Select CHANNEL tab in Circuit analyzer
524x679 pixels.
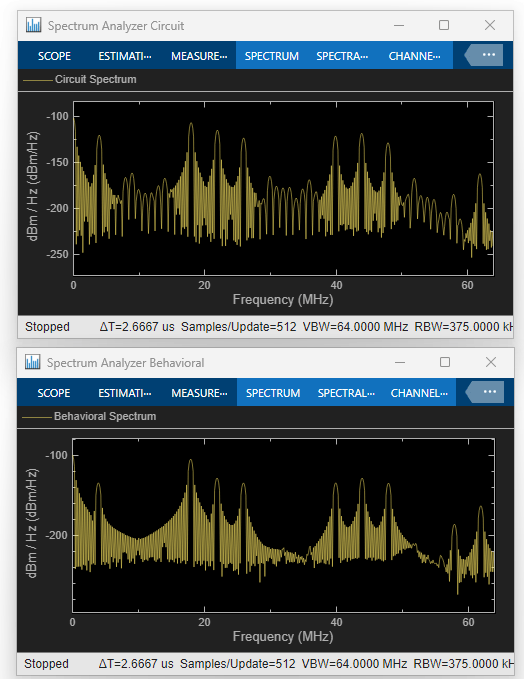pos(414,56)
